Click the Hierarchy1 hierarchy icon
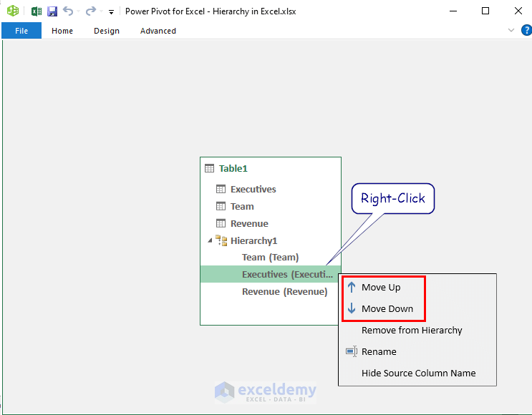This screenshot has height=415, width=532. pyautogui.click(x=221, y=240)
